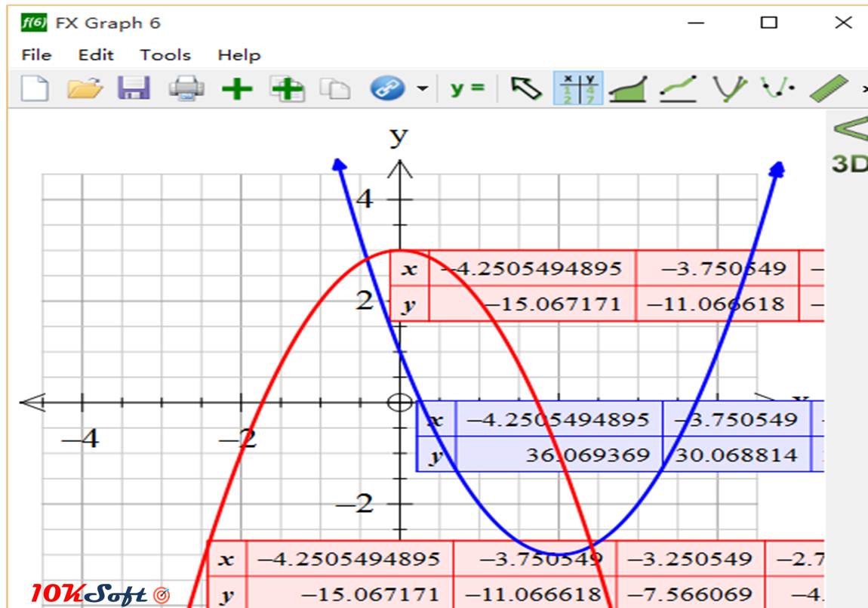Select cell 36.069369 in blue table
The width and height of the screenshot is (868, 608).
click(559, 455)
